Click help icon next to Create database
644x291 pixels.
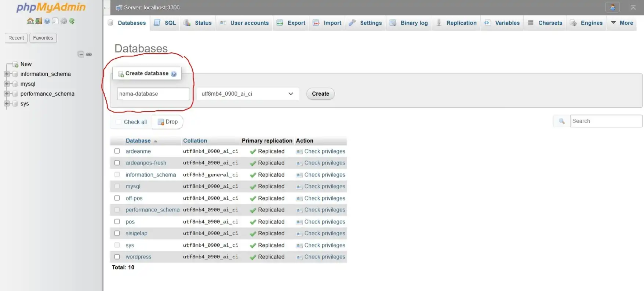(174, 74)
